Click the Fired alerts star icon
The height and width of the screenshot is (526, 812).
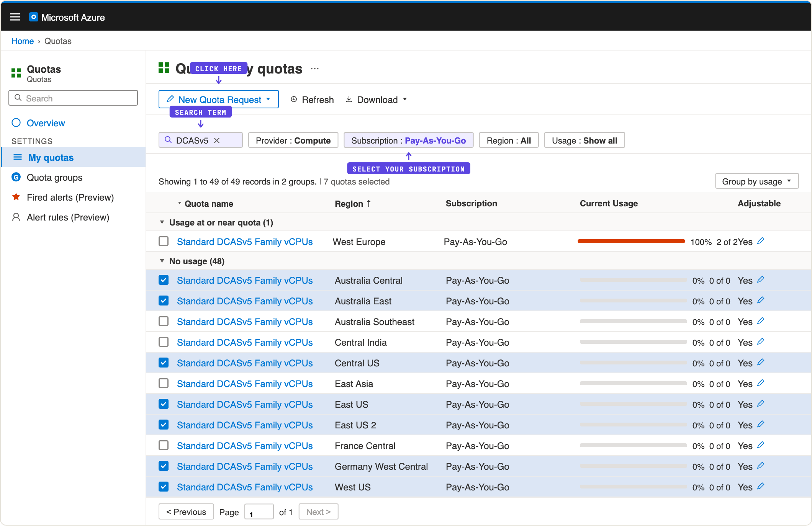(16, 197)
